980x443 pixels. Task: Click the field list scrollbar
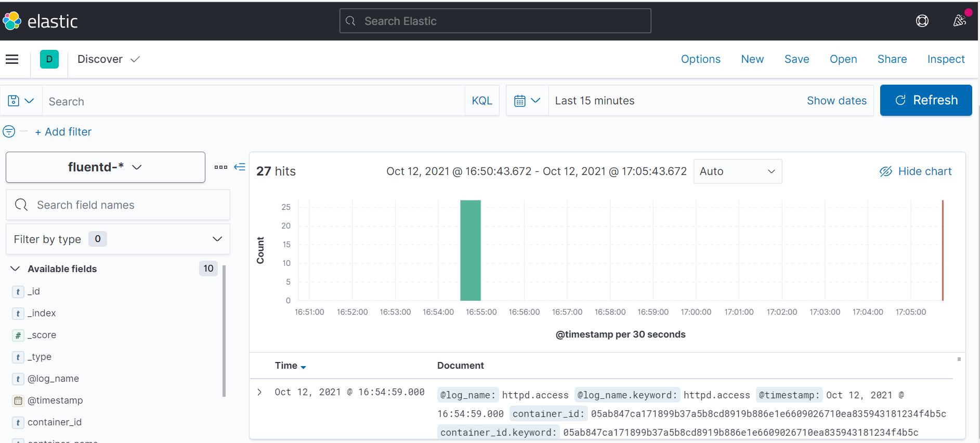224,330
